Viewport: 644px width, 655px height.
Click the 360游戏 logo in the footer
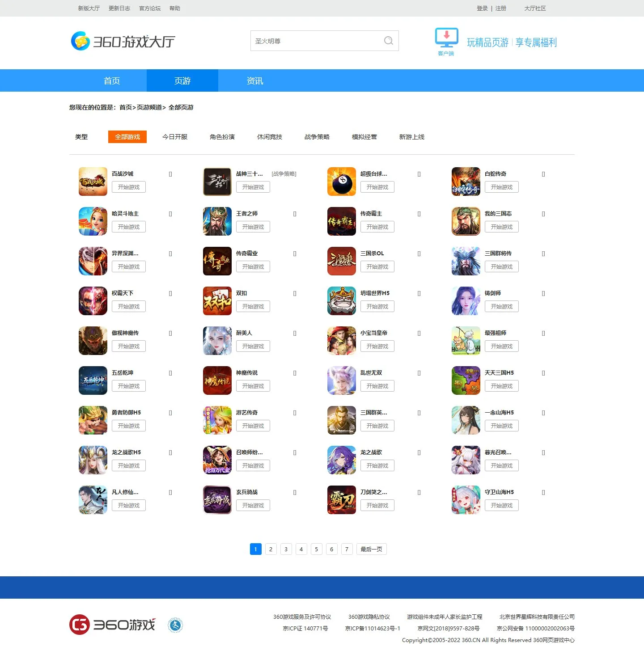(112, 625)
